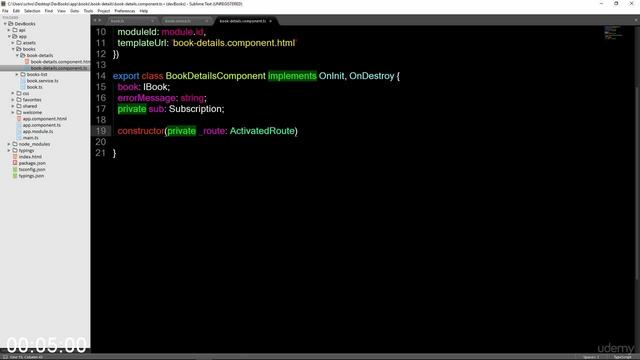The height and width of the screenshot is (360, 640).
Task: Click the index.html file icon
Action: pyautogui.click(x=15, y=156)
